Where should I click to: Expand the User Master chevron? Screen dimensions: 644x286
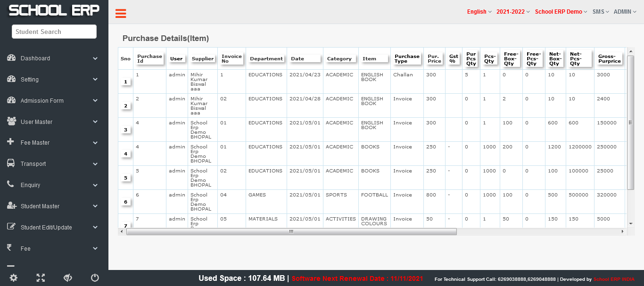coord(95,122)
